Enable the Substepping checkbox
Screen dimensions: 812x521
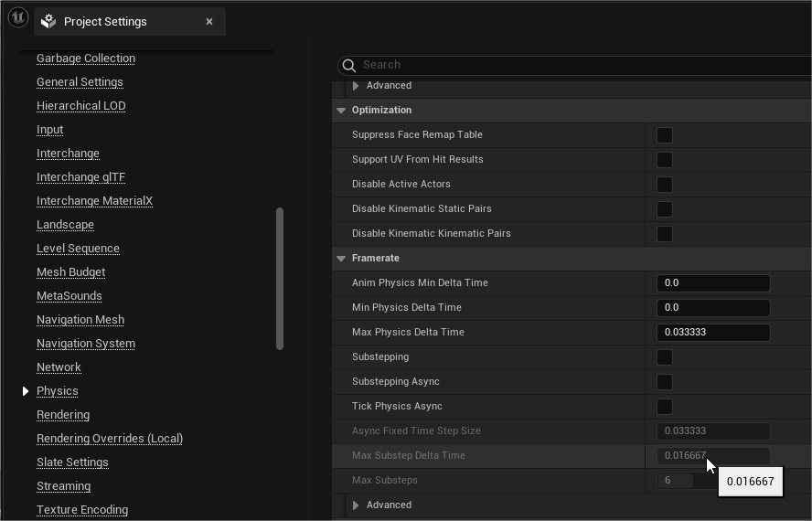coord(665,357)
